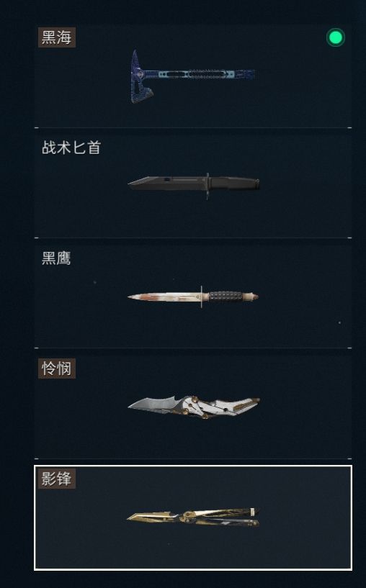The height and width of the screenshot is (588, 366).
Task: Click the 影锋 highlighted name tag
Action: (x=57, y=479)
